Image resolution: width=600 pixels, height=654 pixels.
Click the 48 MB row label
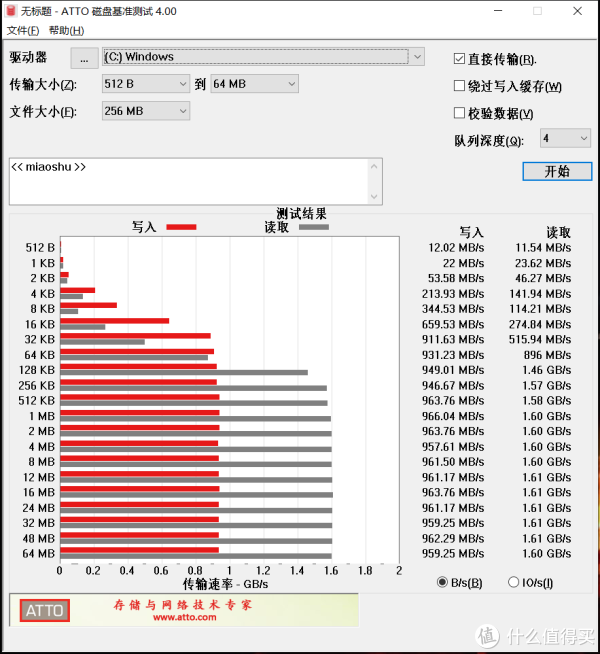39,538
